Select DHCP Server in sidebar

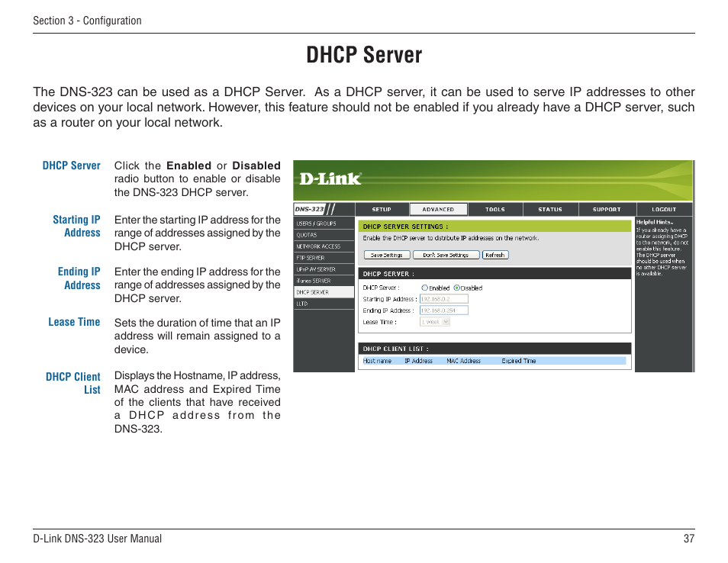pos(324,292)
